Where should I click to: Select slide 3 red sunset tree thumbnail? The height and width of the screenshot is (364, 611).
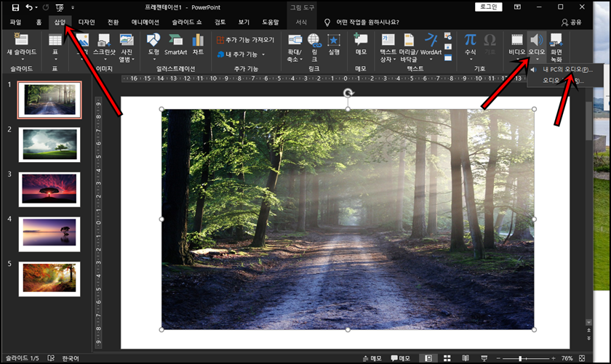[49, 189]
